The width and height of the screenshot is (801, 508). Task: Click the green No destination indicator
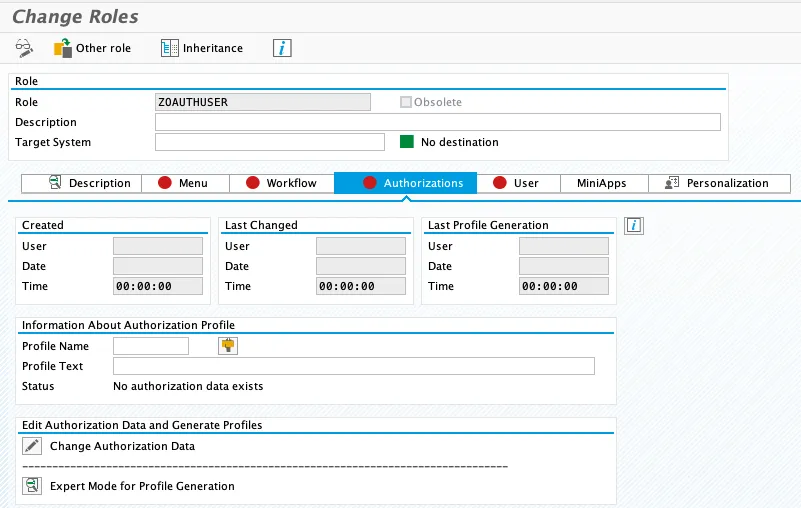point(407,142)
